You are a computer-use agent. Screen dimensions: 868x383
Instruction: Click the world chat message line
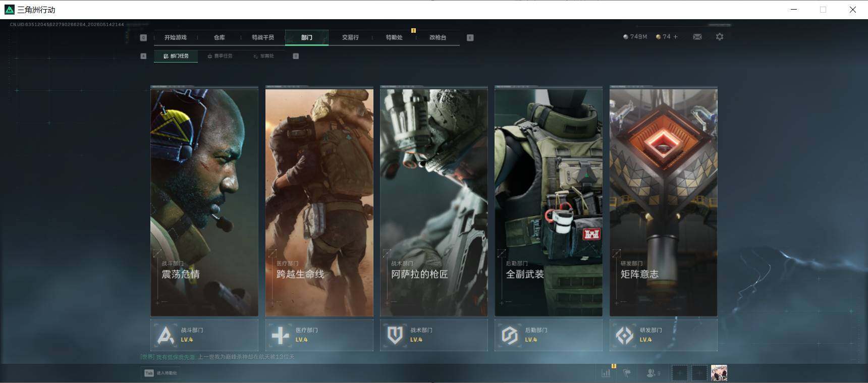tap(218, 357)
